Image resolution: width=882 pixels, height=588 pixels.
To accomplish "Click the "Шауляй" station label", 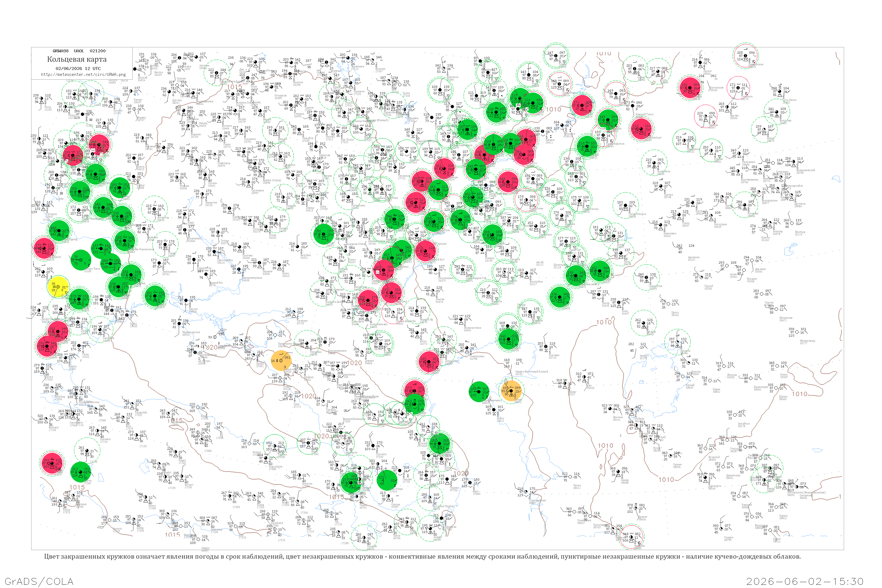I will click(143, 78).
